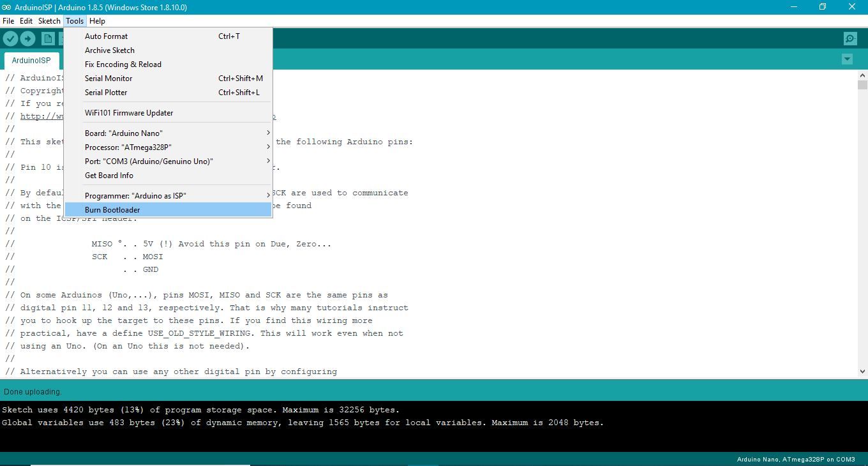Open the sketch tab dropdown arrow
This screenshot has height=466, width=868.
(847, 59)
